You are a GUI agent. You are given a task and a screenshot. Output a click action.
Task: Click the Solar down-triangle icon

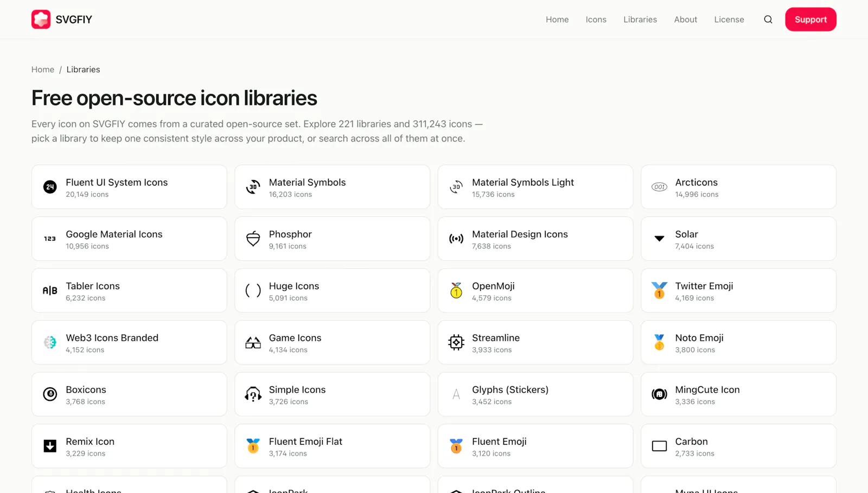(x=659, y=239)
